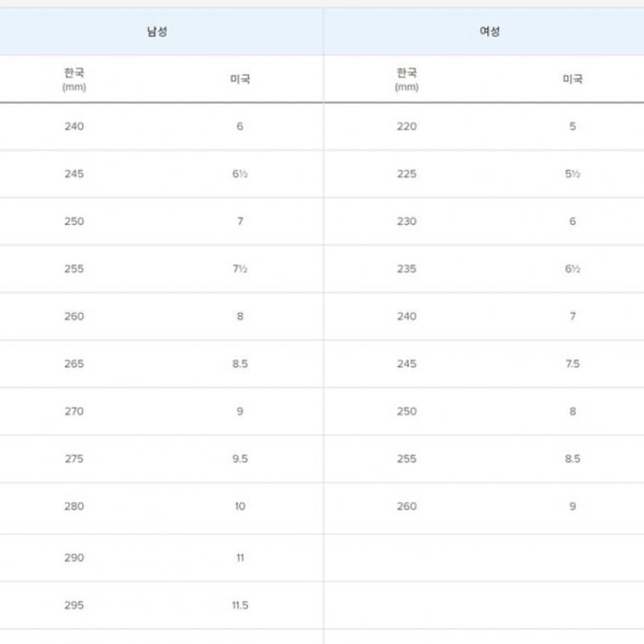The image size is (644, 644).
Task: Click the 235 size cell
Action: 407,269
